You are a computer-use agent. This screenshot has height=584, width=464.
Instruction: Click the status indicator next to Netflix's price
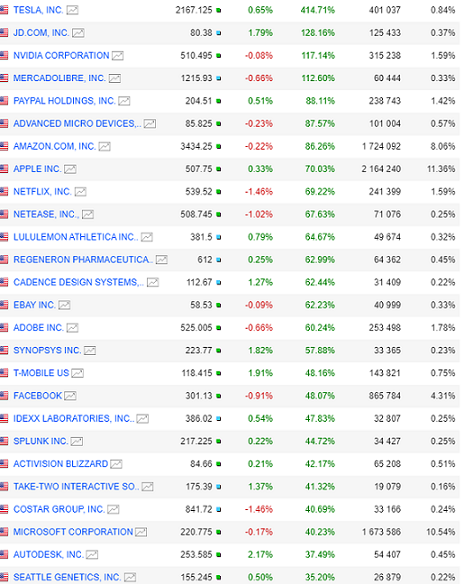pos(219,192)
